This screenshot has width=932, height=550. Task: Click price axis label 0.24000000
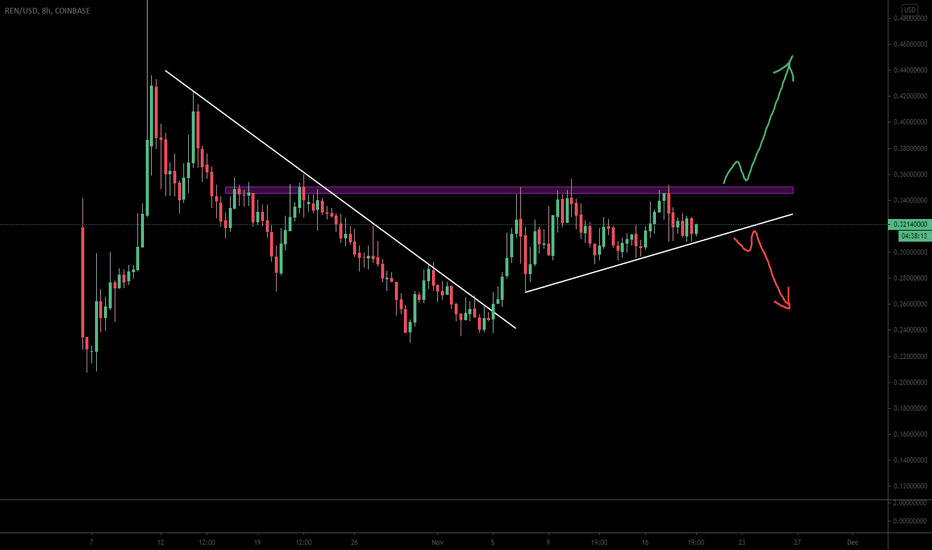[x=910, y=330]
